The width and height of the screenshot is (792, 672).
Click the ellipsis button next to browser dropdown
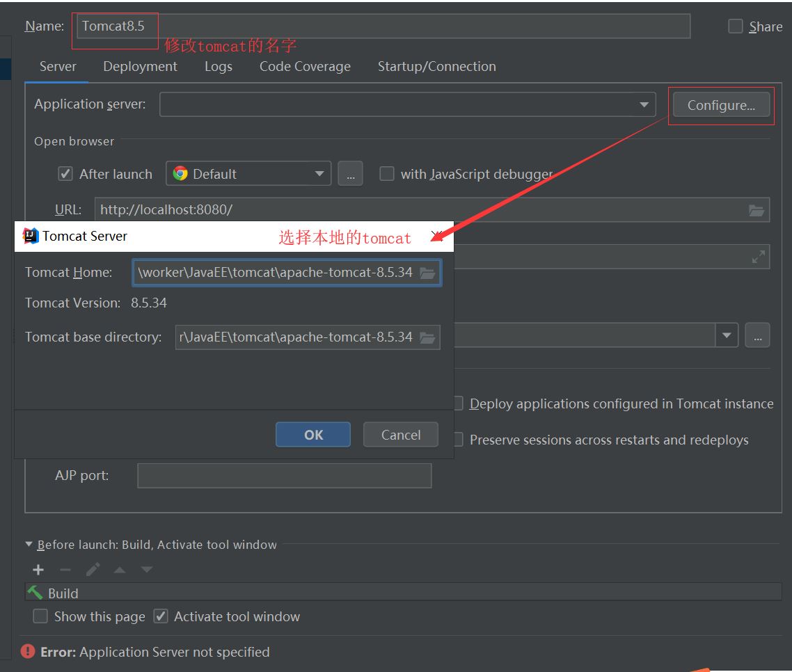pyautogui.click(x=351, y=174)
